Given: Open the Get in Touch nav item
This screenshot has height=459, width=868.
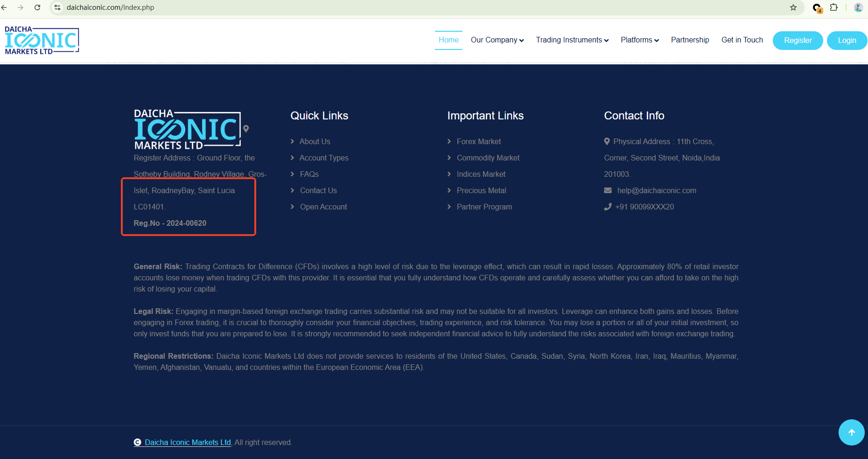Looking at the screenshot, I should (x=742, y=40).
